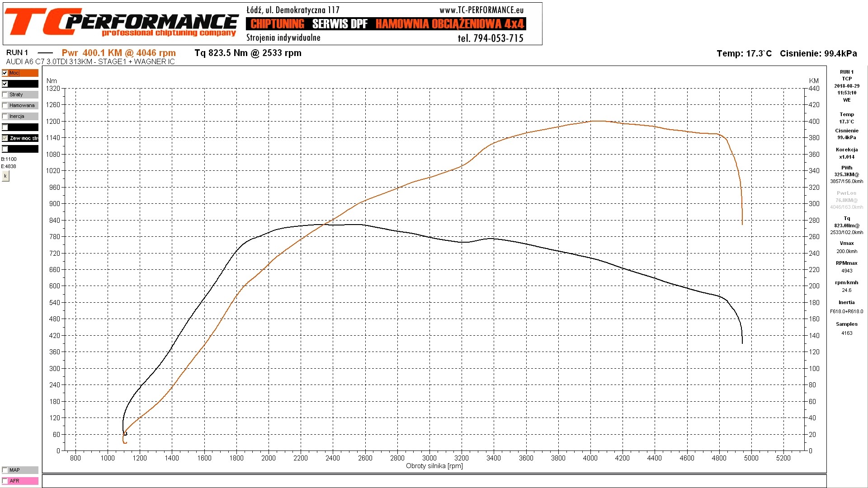
Task: Click the tel. 794-053-715 phone number
Action: tap(491, 38)
